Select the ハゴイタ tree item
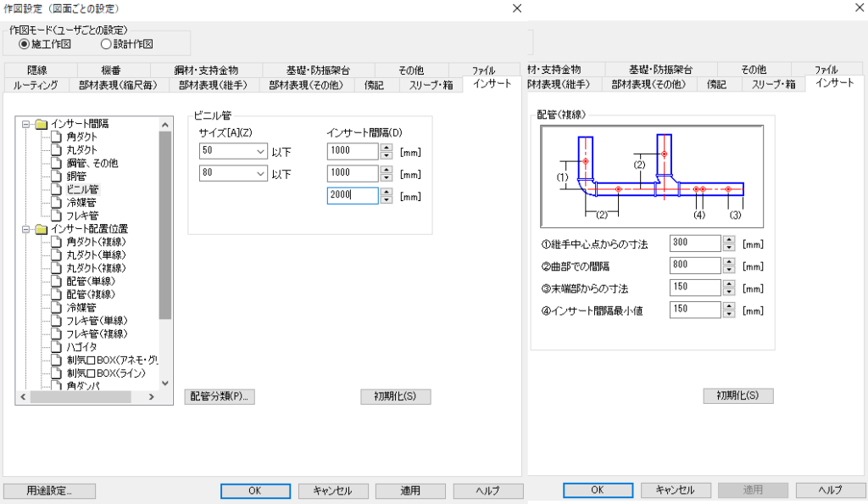The image size is (868, 504). click(x=81, y=347)
